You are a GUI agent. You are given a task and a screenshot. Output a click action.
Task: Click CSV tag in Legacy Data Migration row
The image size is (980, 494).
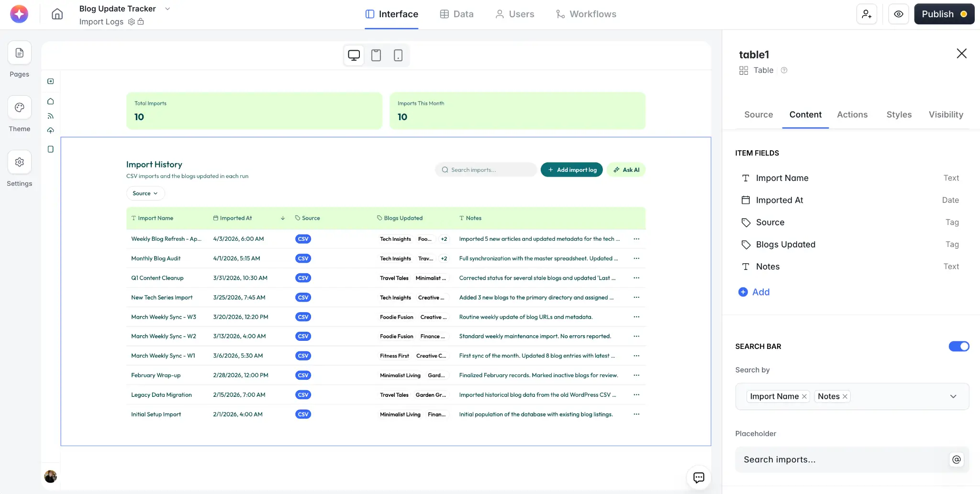303,395
